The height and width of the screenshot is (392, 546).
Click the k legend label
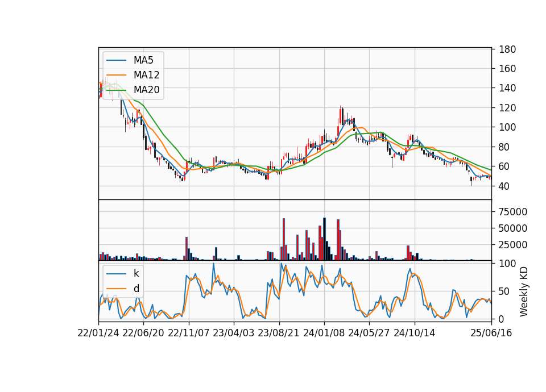tap(136, 273)
